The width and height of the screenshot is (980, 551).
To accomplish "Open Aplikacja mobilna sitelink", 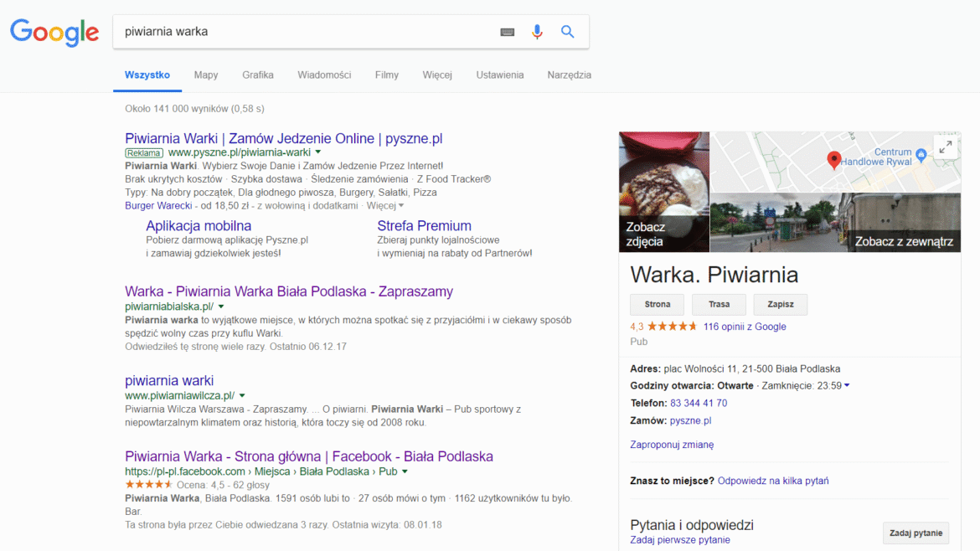I will pyautogui.click(x=199, y=225).
